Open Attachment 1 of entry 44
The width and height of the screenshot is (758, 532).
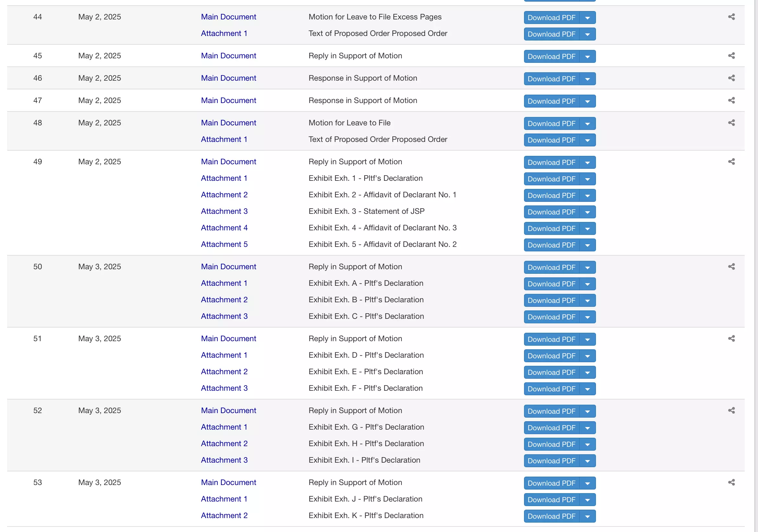coord(224,33)
